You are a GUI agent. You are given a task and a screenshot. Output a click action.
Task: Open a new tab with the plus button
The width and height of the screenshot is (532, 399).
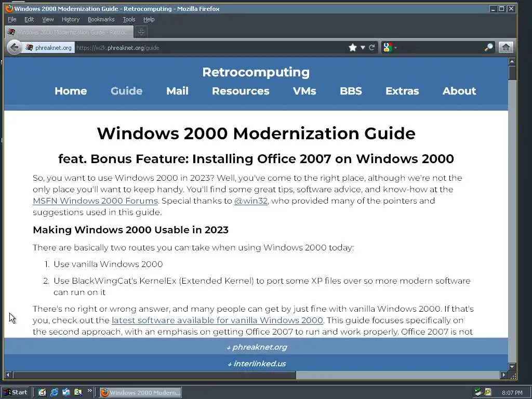(141, 32)
